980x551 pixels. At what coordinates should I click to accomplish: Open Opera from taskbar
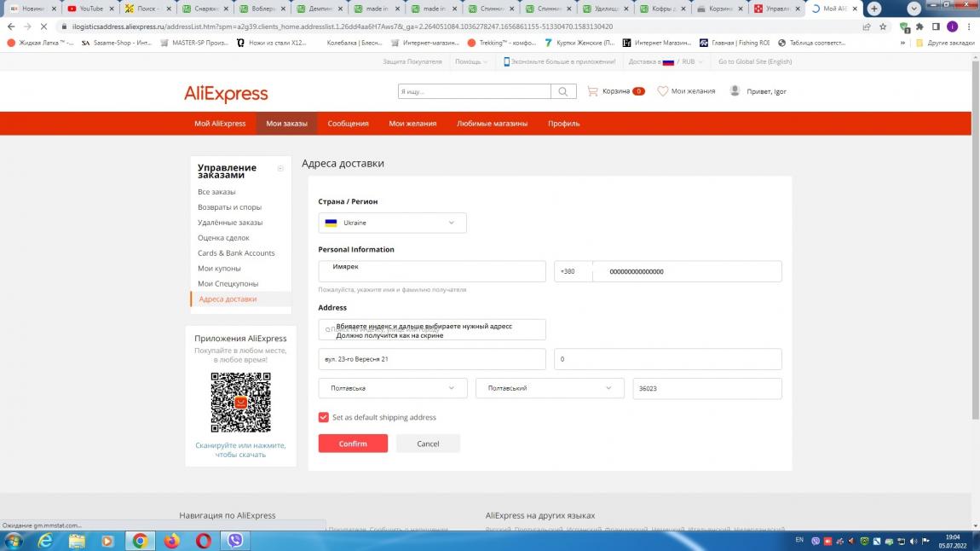pyautogui.click(x=203, y=541)
